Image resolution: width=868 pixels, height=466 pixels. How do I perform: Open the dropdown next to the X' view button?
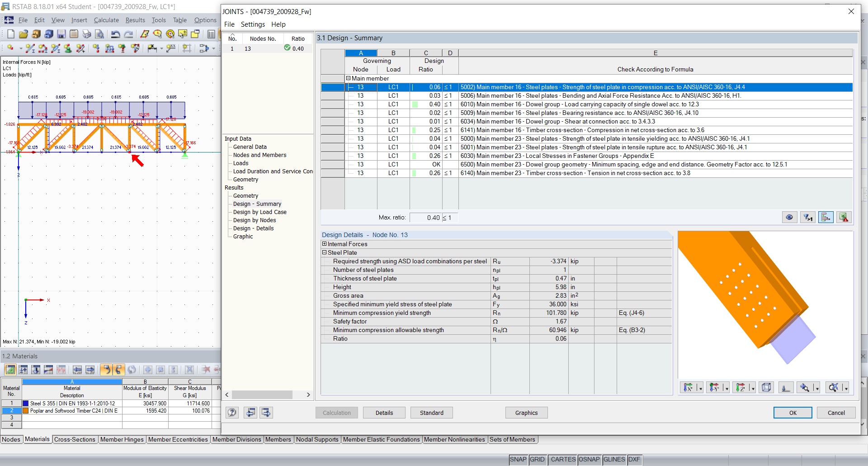(x=700, y=387)
